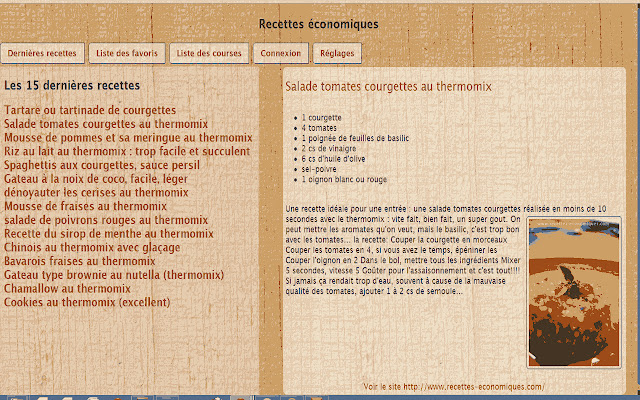Open Mousse de fraises au thermomix

[85, 206]
